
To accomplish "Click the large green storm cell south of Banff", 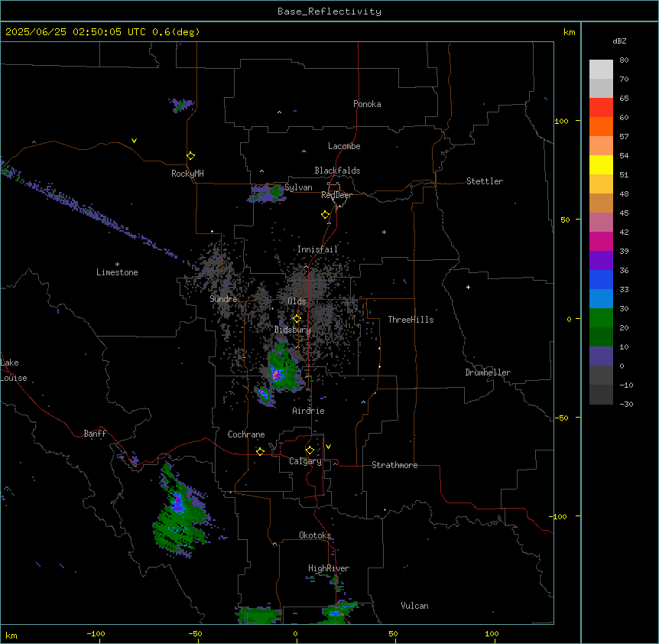I will click(x=180, y=515).
